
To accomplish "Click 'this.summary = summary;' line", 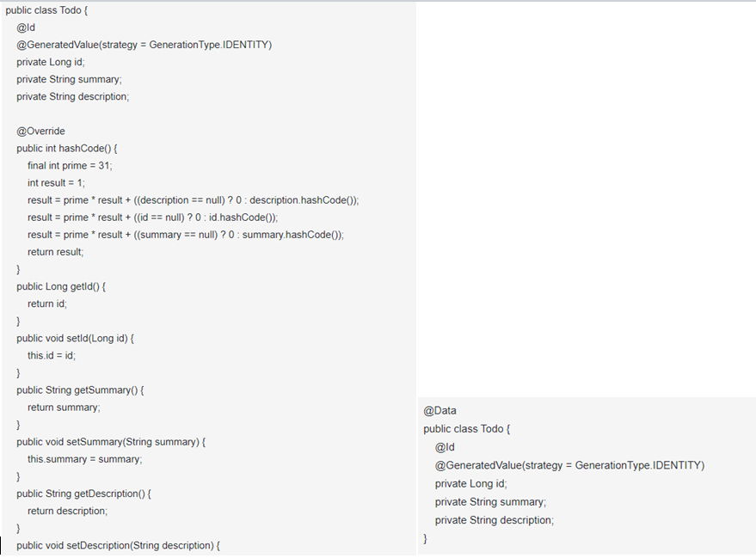I will 85,459.
